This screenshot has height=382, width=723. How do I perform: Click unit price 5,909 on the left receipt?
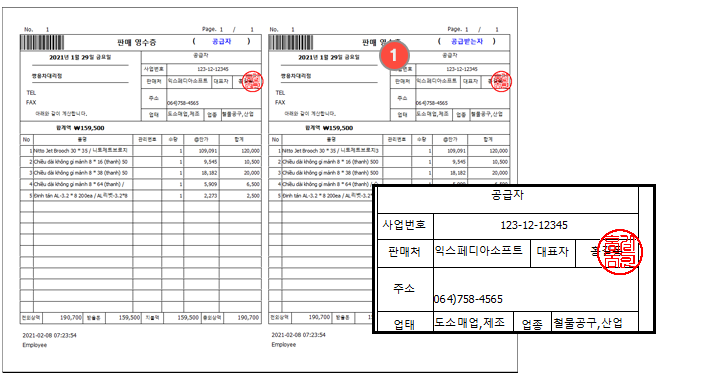pos(210,184)
